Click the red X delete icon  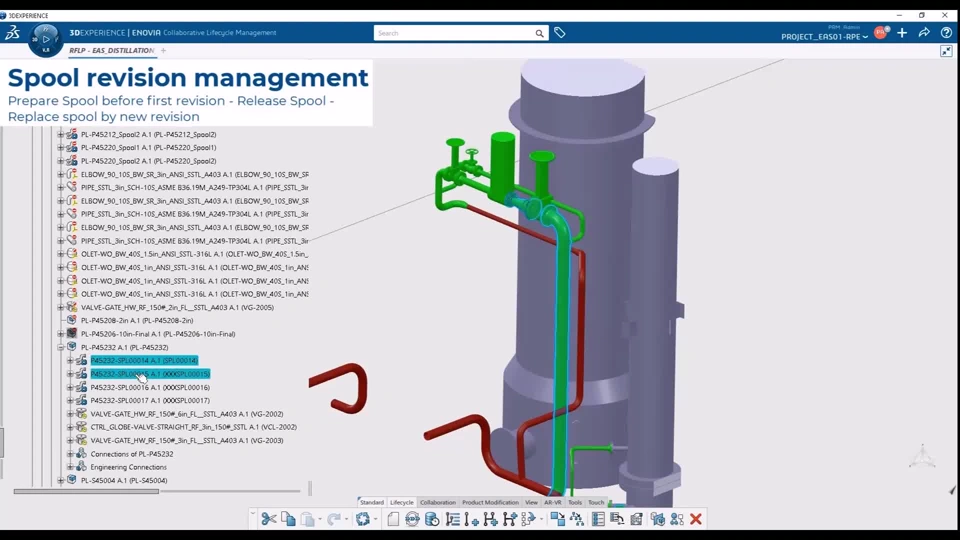click(x=696, y=519)
